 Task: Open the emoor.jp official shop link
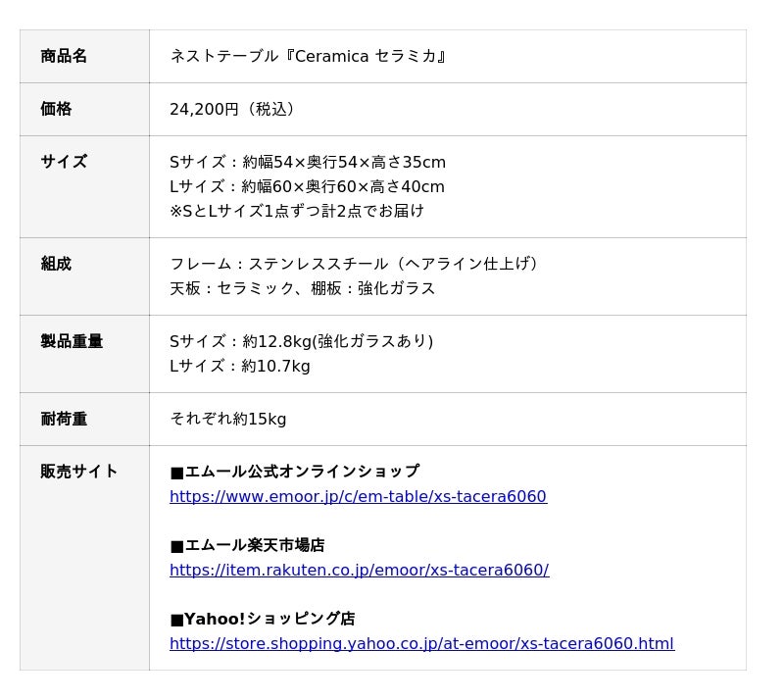(358, 497)
